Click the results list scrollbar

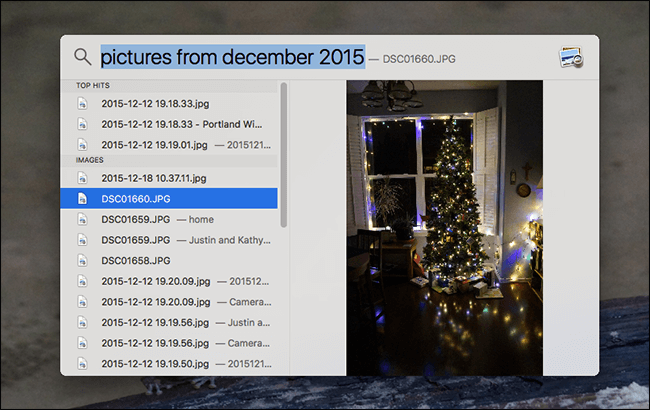(284, 155)
